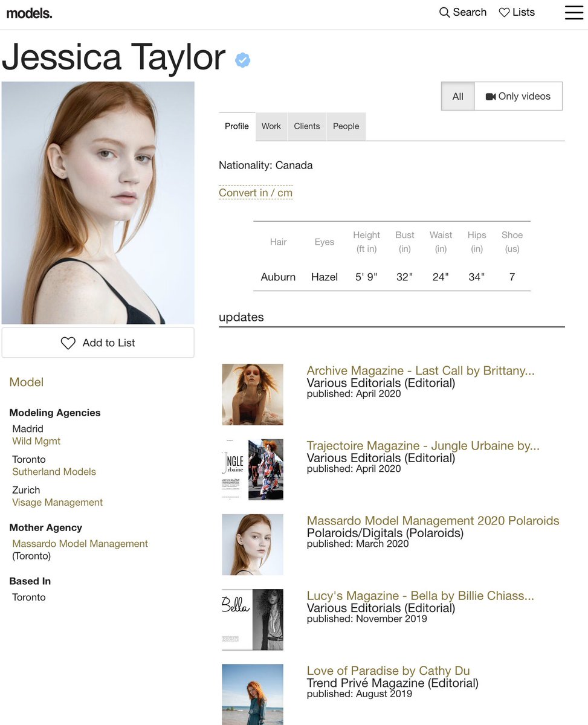Click the 34" hips value
This screenshot has width=588, height=725.
click(477, 277)
